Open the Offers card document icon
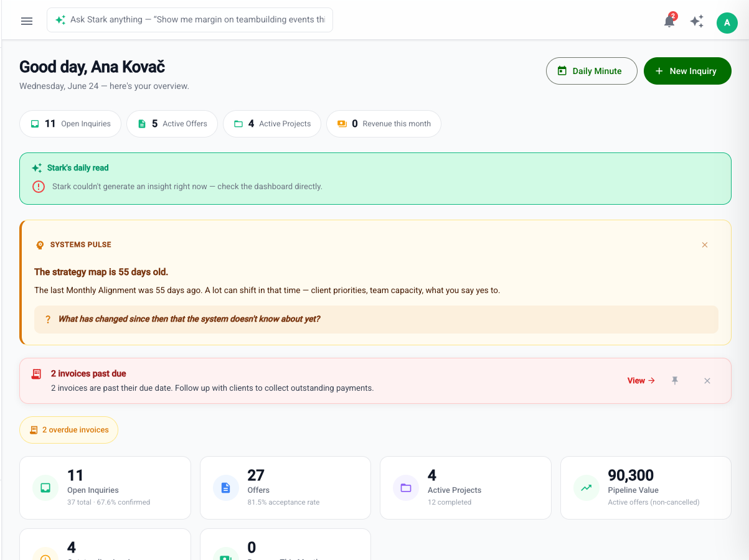Image resolution: width=749 pixels, height=560 pixels. pos(226,488)
